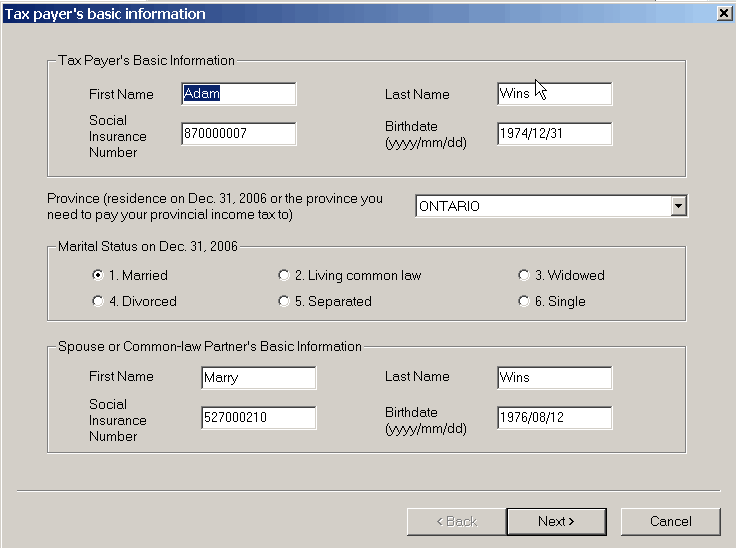Choose the Separated radio button
Viewport: 736px width, 548px height.
284,301
